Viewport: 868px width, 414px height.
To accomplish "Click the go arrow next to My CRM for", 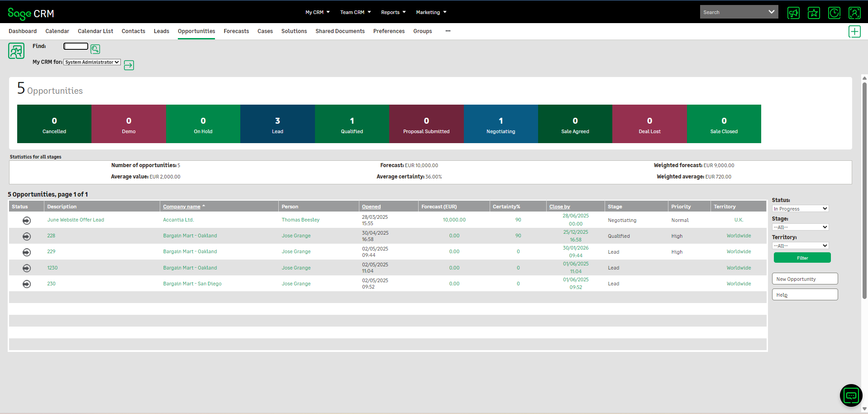I will click(129, 65).
